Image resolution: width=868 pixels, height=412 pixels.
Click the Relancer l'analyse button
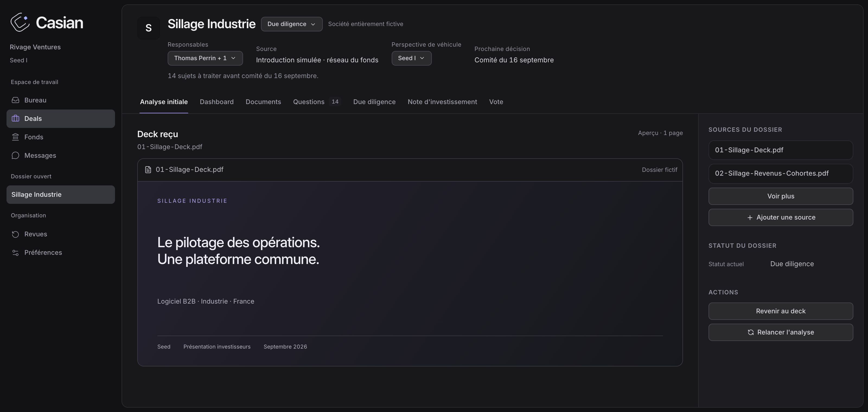(781, 333)
